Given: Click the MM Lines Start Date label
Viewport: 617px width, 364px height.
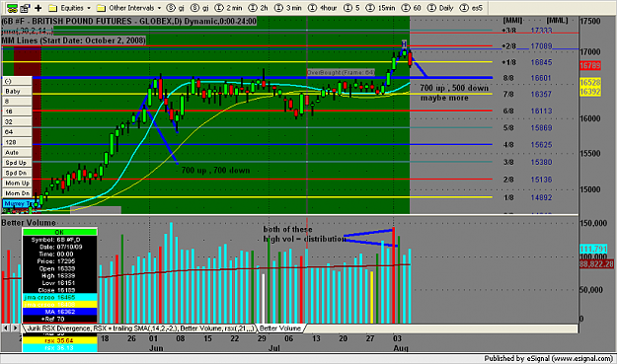Looking at the screenshot, I should click(74, 40).
